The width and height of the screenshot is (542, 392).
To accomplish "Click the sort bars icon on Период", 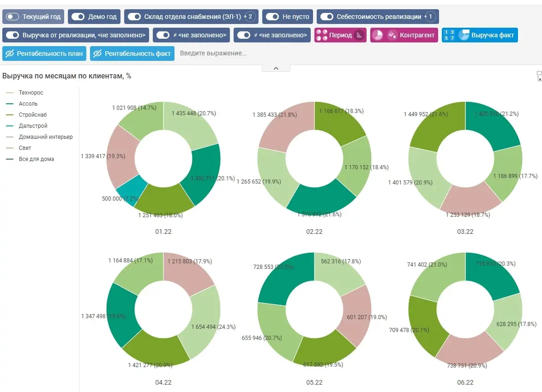I will (360, 35).
